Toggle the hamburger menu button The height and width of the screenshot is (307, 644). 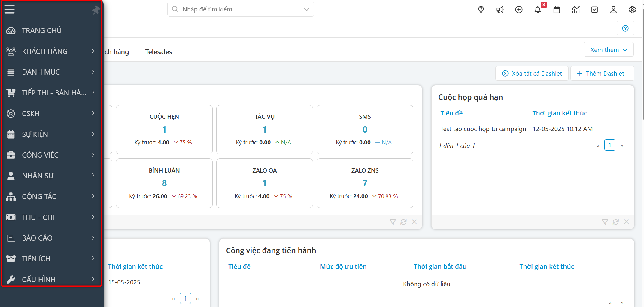click(10, 9)
